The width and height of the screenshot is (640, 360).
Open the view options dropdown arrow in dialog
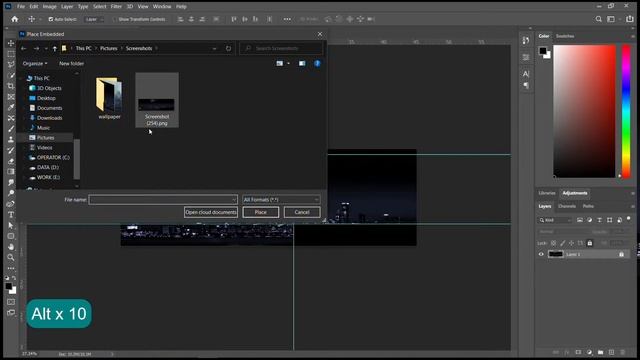[289, 64]
